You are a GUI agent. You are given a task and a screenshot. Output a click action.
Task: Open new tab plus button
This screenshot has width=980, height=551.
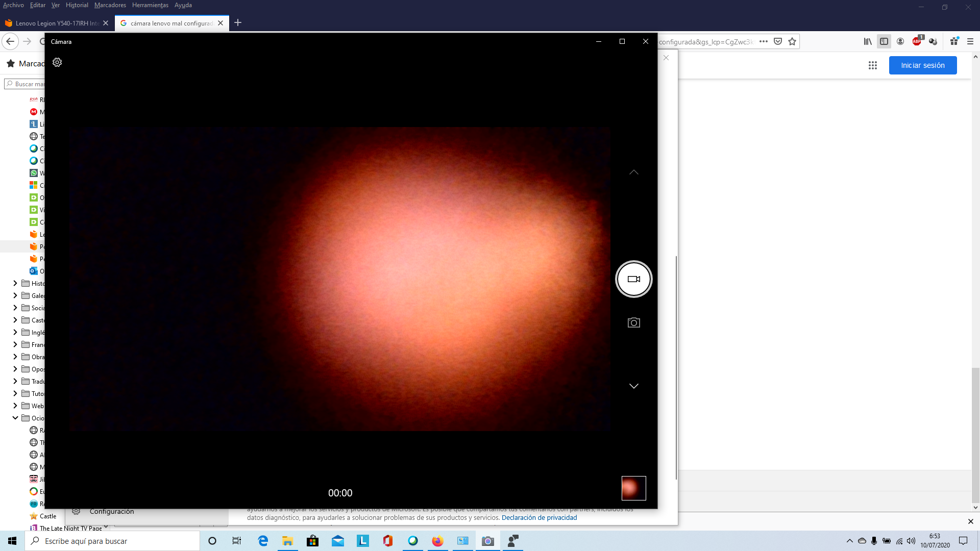click(238, 23)
